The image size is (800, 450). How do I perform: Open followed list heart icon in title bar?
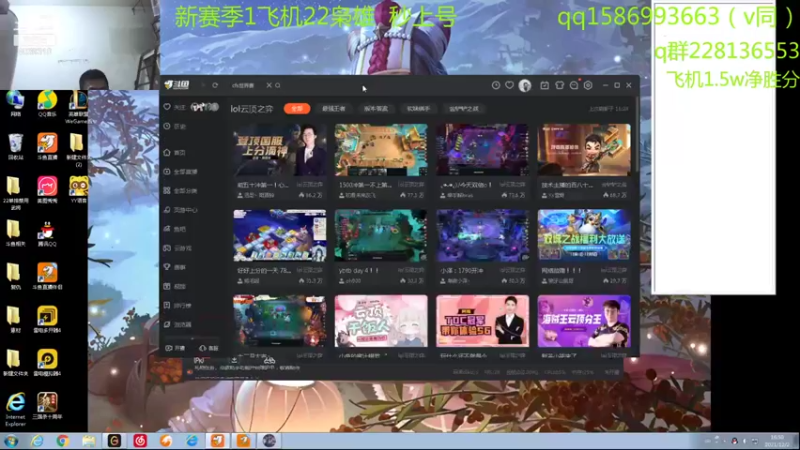click(509, 85)
